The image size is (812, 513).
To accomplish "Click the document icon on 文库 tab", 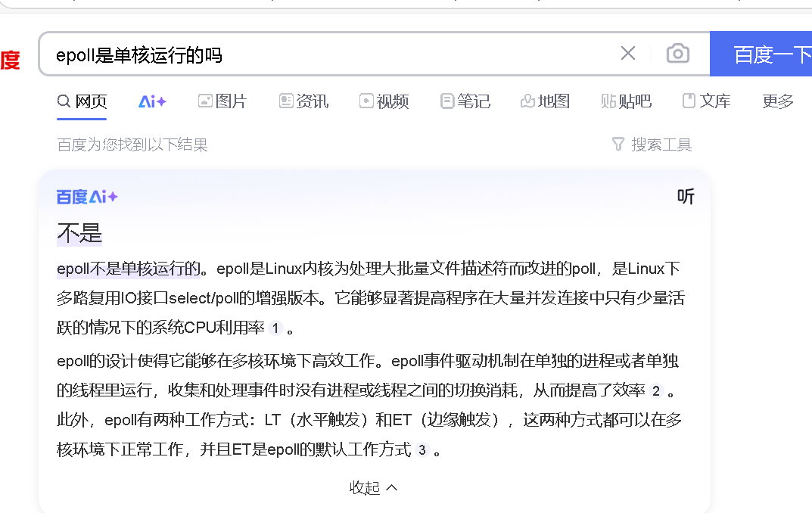I will tap(689, 101).
